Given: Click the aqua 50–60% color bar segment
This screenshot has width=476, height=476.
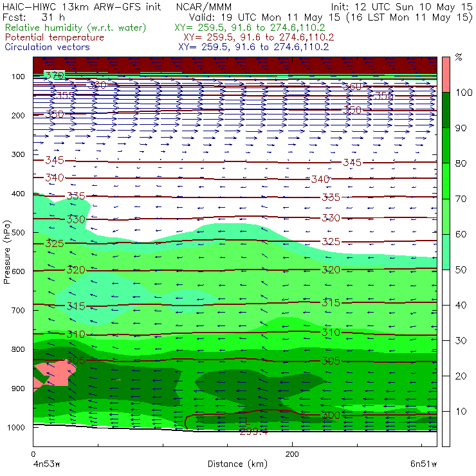Looking at the screenshot, I should pyautogui.click(x=446, y=252).
